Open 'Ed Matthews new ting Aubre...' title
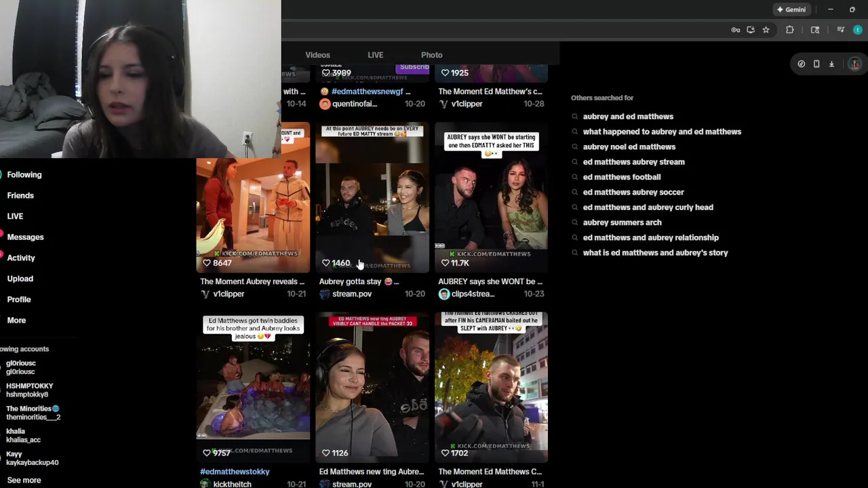Screen dimensions: 868x488 372,471
